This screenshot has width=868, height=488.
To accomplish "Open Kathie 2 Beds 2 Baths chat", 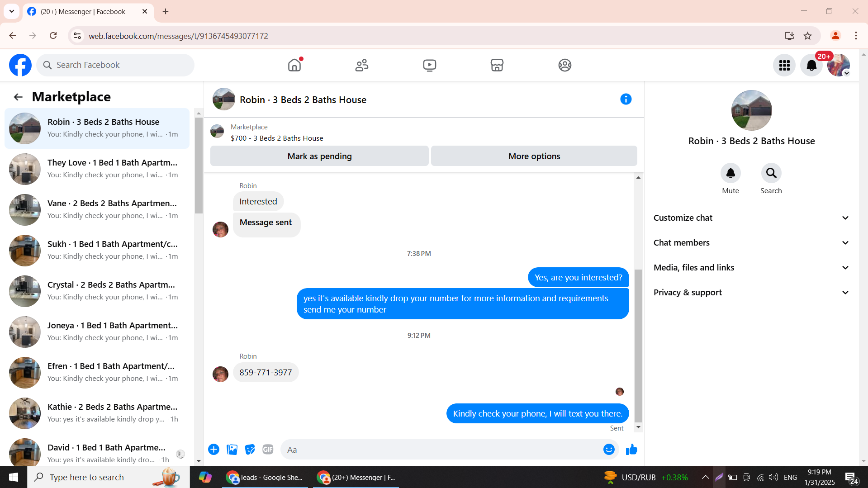I will (x=97, y=413).
